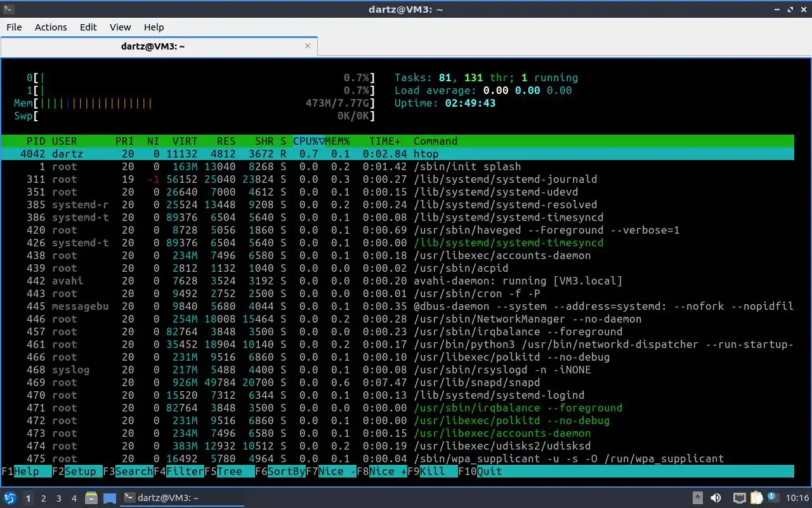Click the terminal icon in the title bar
Image resolution: width=812 pixels, height=508 pixels.
8,9
